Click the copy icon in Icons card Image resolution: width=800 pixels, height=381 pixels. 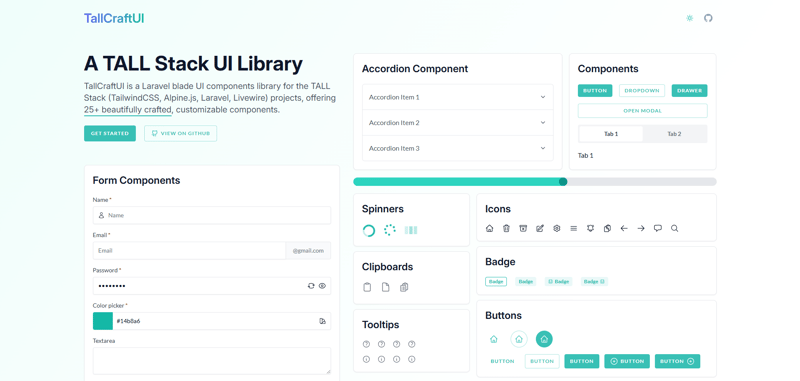click(x=607, y=228)
